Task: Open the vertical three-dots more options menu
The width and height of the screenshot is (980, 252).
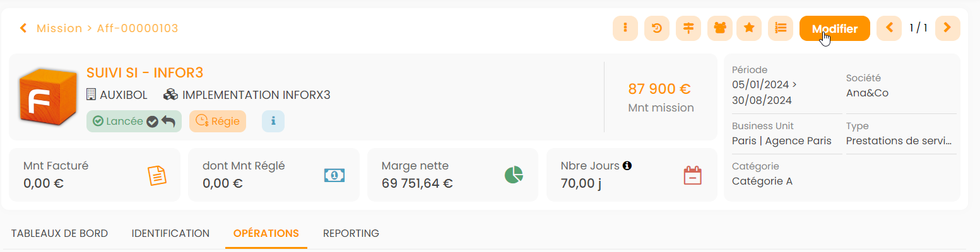Action: coord(625,28)
